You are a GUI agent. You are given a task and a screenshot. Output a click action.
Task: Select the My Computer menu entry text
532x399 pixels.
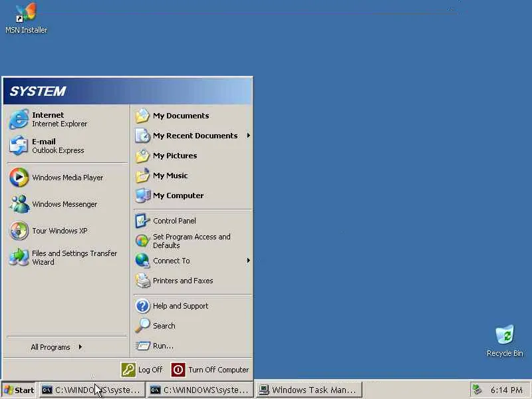point(178,196)
